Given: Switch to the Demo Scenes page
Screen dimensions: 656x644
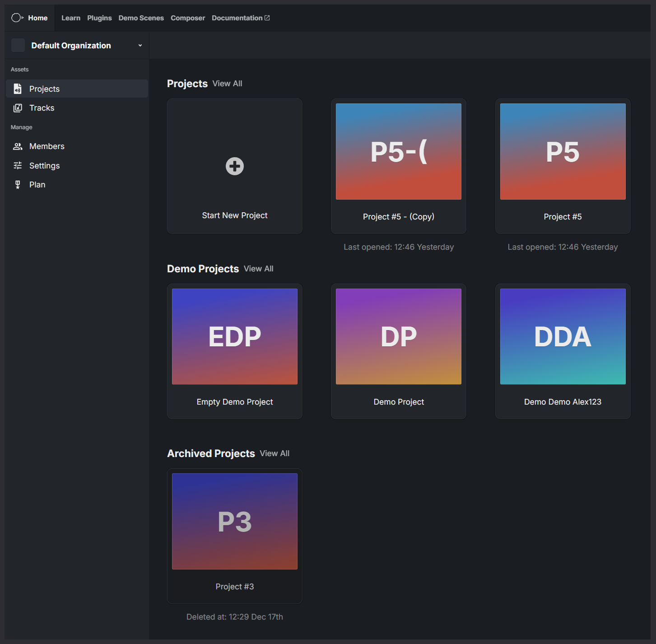Looking at the screenshot, I should 141,18.
